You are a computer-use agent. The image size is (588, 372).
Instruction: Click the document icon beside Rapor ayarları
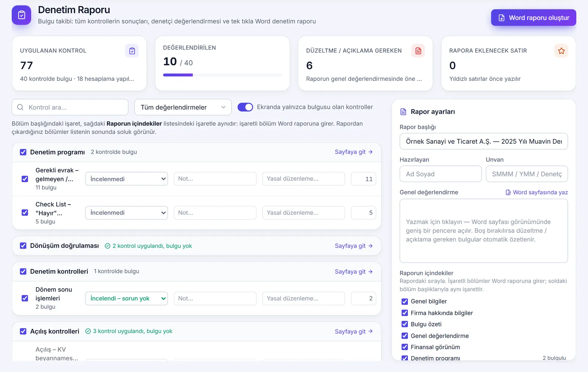click(x=403, y=112)
